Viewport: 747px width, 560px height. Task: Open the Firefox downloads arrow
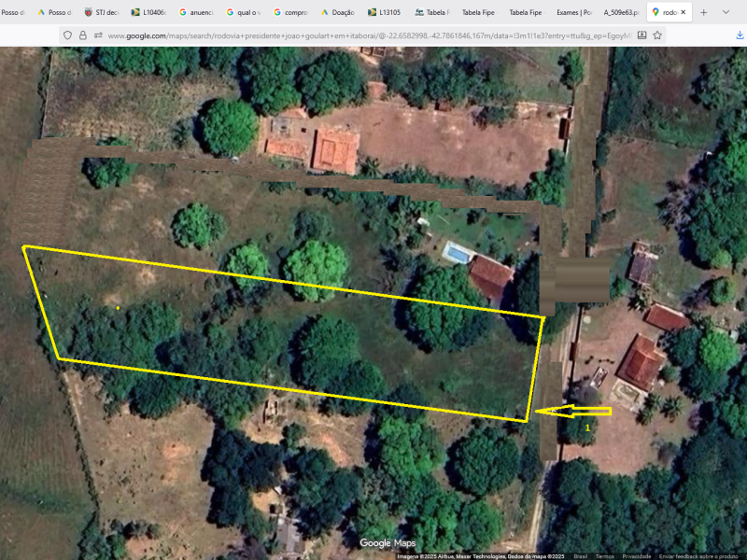tap(740, 35)
